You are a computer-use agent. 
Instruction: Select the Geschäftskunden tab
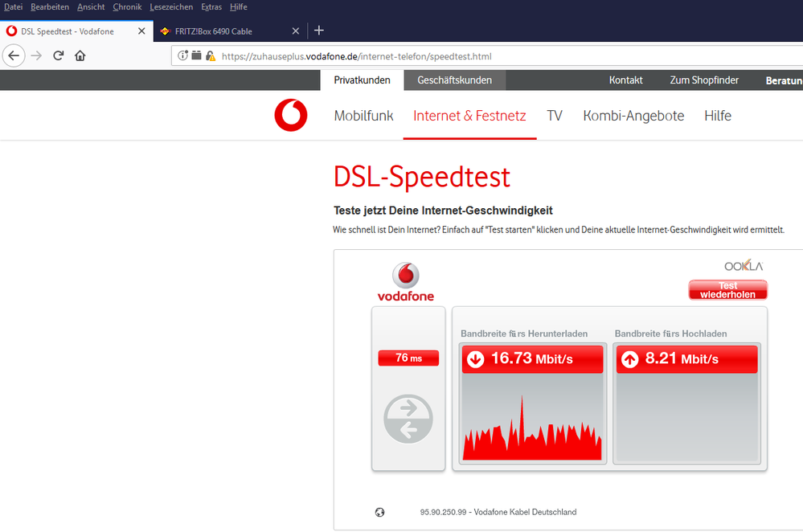(455, 80)
